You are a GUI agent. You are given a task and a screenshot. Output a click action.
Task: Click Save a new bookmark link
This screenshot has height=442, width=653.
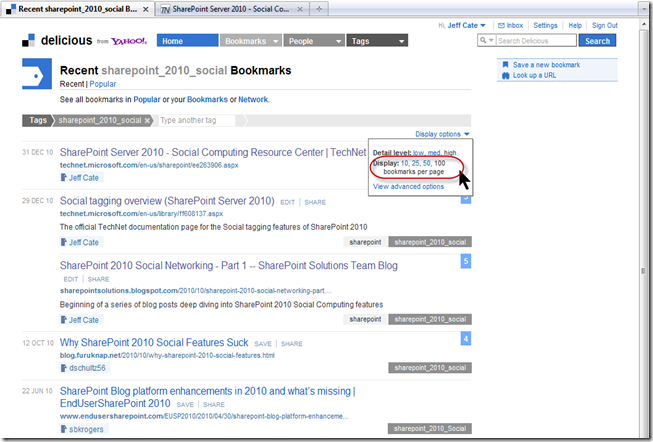click(x=546, y=65)
